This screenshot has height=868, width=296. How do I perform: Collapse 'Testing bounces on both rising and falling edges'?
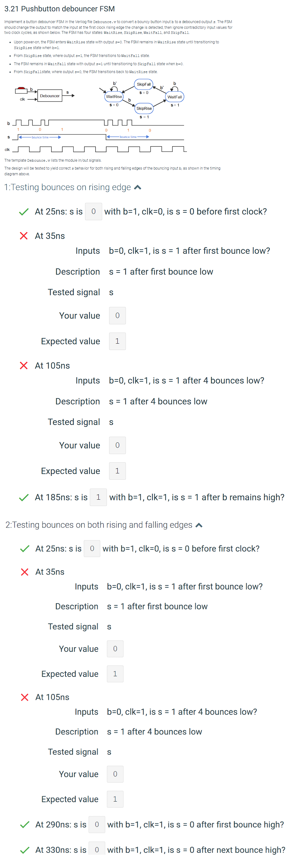(199, 525)
